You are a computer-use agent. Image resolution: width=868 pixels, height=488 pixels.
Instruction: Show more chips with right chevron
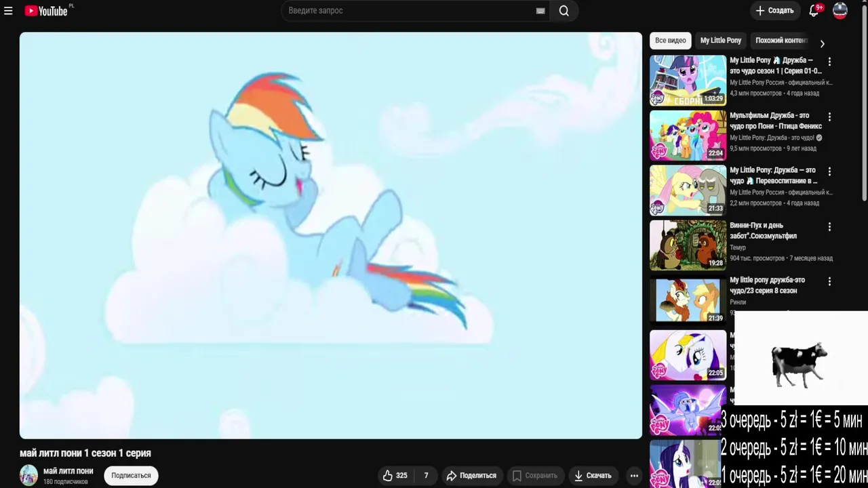point(822,43)
